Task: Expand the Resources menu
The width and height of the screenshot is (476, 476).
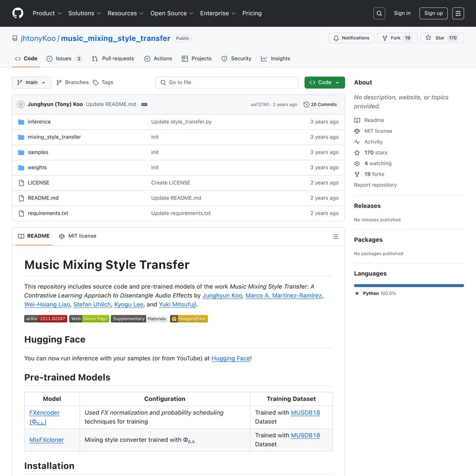Action: pos(125,13)
